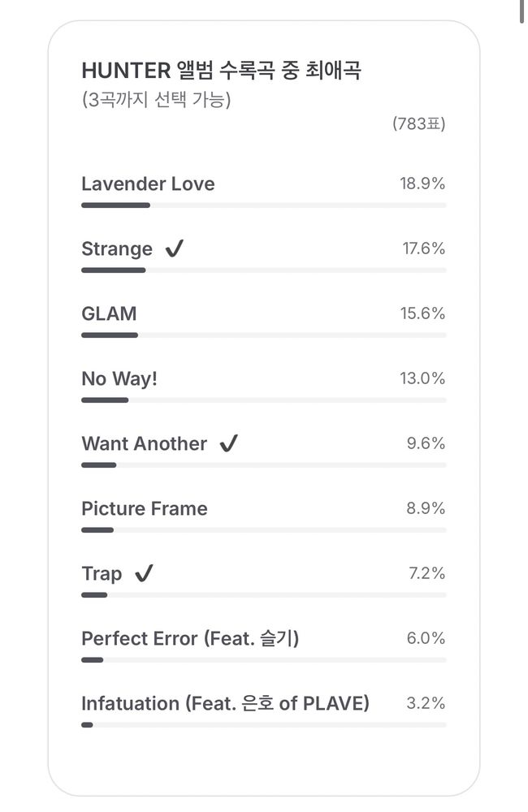Click the Lavender Love progress bar
Viewport: 528px width, 812px height.
264,205
